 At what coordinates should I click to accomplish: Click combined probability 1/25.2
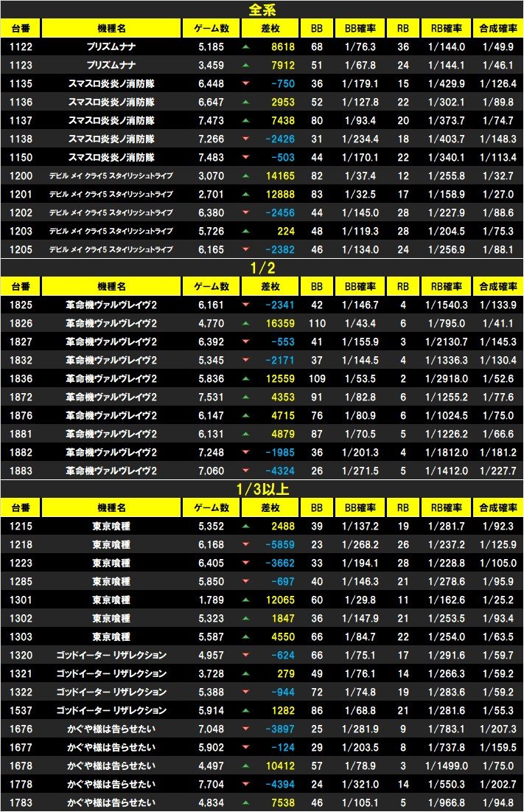click(498, 600)
